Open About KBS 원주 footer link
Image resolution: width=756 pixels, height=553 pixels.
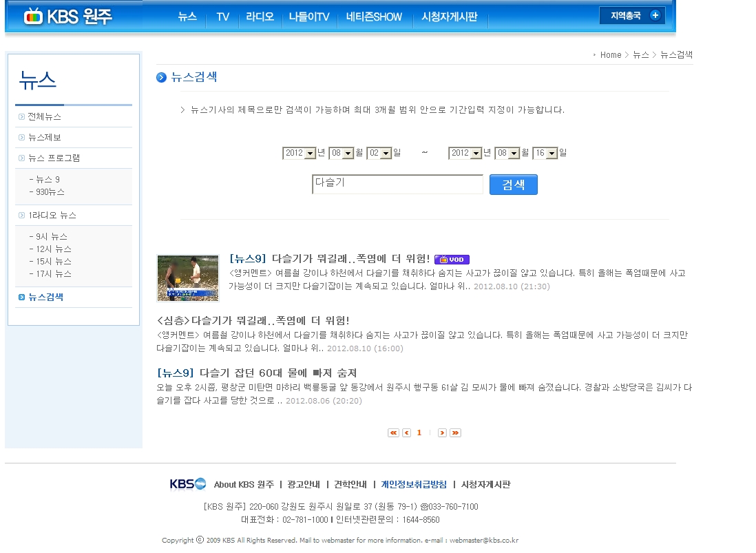(244, 485)
